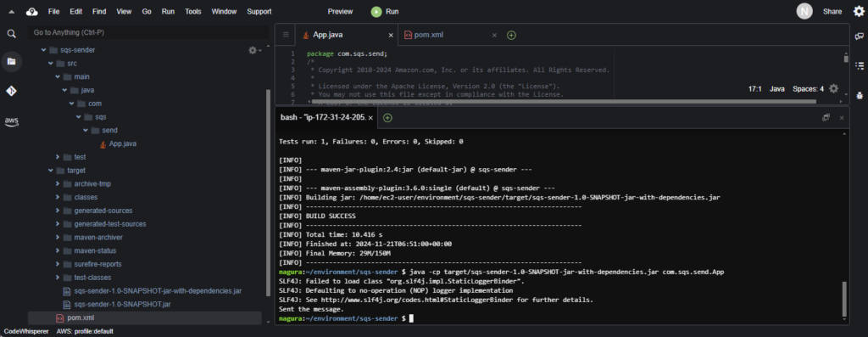
Task: Open the AWS Toolkit sidebar icon
Action: coord(11,121)
